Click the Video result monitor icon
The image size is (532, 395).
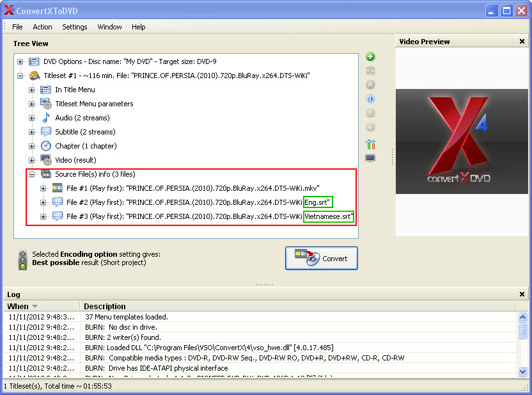click(x=46, y=160)
